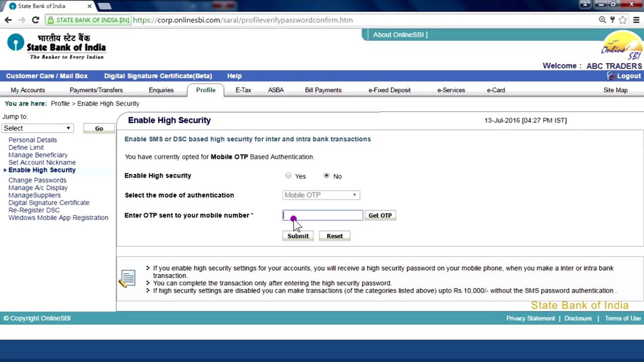
Task: Click the browser forward arrow
Action: [x=22, y=20]
